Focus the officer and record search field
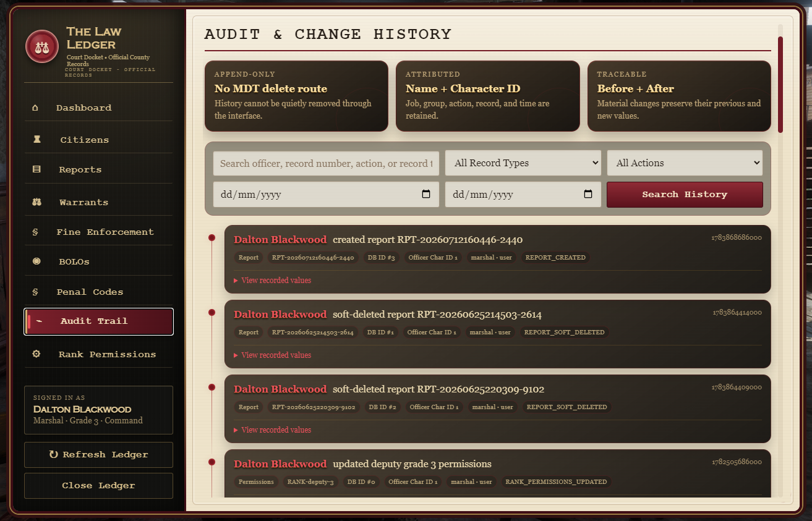 pyautogui.click(x=326, y=163)
